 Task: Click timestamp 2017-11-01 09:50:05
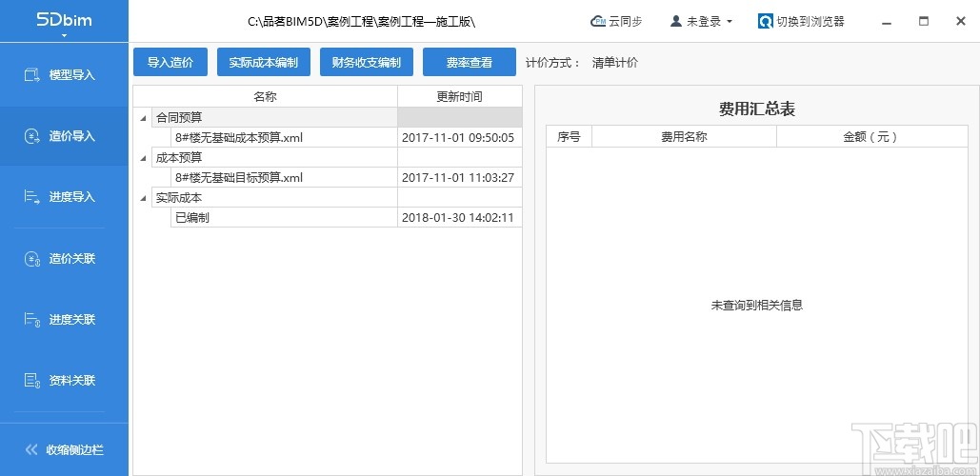click(458, 137)
